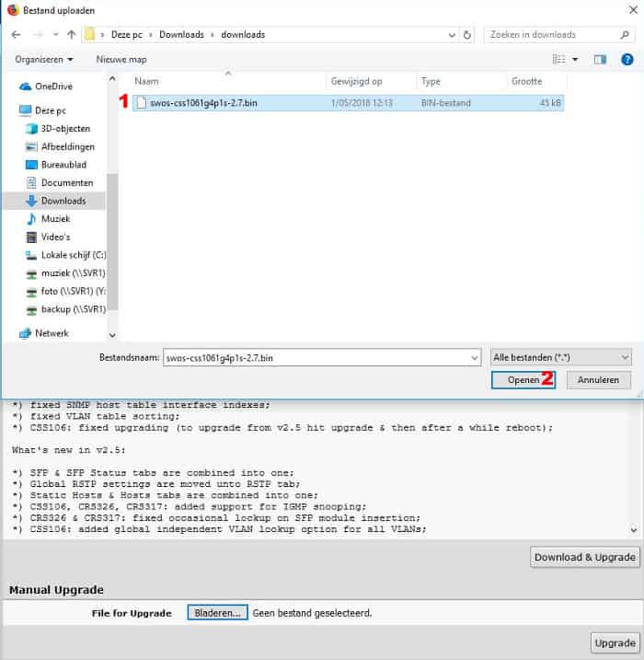Screen dimensions: 644x660
Task: Go back using the back arrow
Action: tap(16, 34)
